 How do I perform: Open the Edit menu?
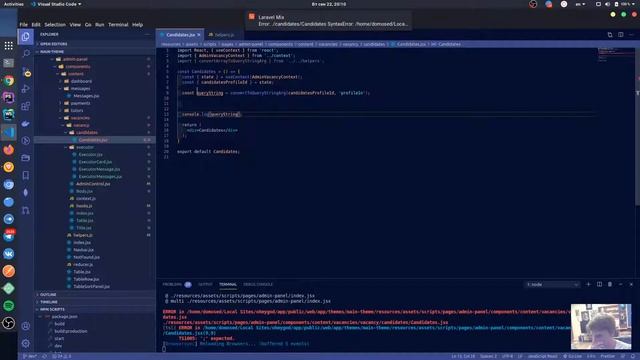coord(36,25)
